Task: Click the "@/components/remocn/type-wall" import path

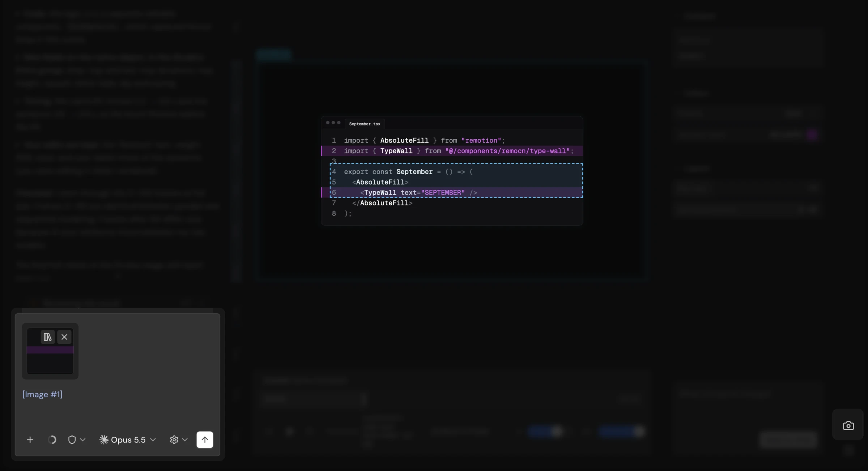Action: (507, 151)
